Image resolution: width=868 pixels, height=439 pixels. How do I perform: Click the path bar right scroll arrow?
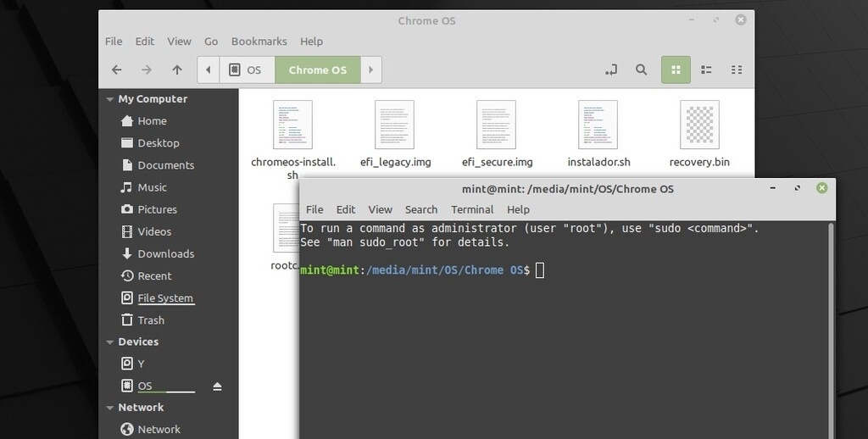click(x=371, y=69)
